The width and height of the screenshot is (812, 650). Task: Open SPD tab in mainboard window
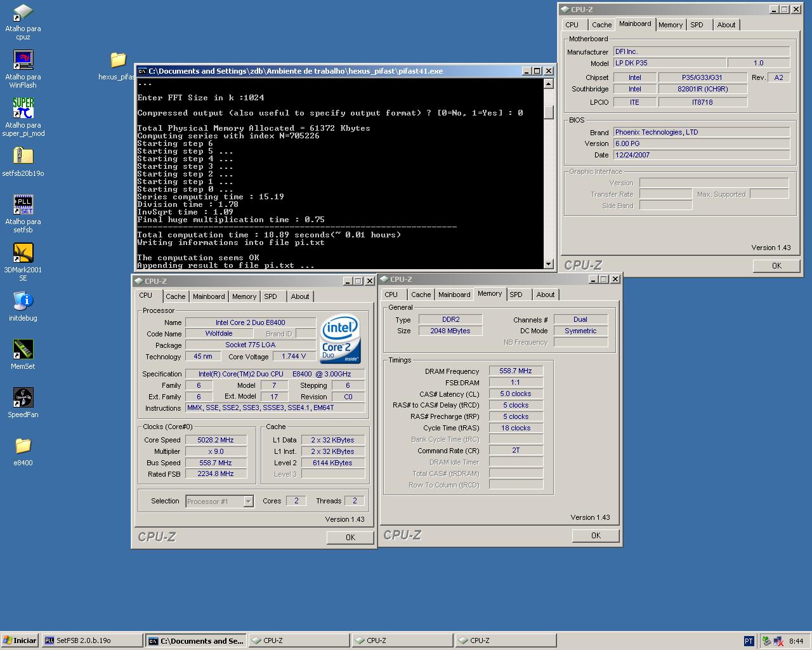(x=697, y=25)
